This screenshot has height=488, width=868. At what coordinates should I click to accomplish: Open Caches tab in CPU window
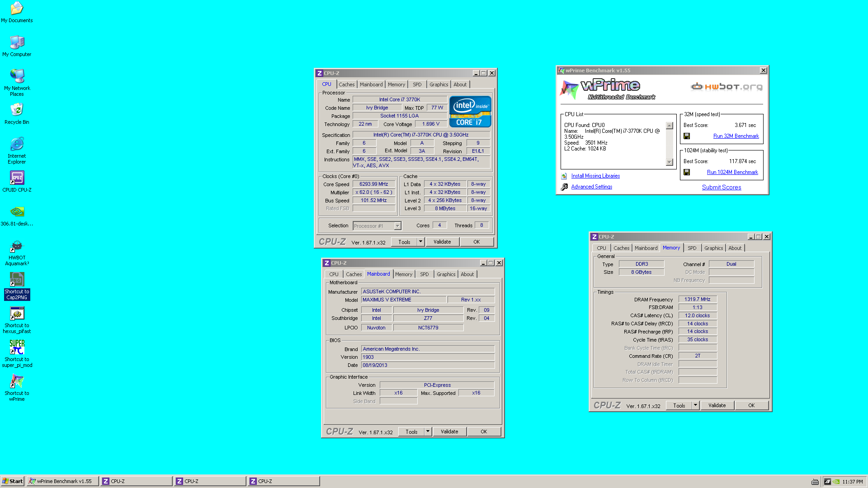[x=346, y=84]
